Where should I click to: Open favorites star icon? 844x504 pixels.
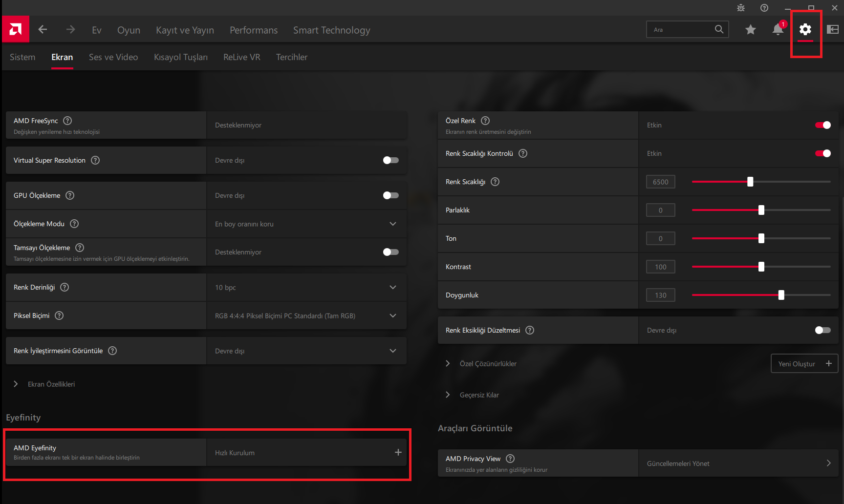click(x=751, y=30)
